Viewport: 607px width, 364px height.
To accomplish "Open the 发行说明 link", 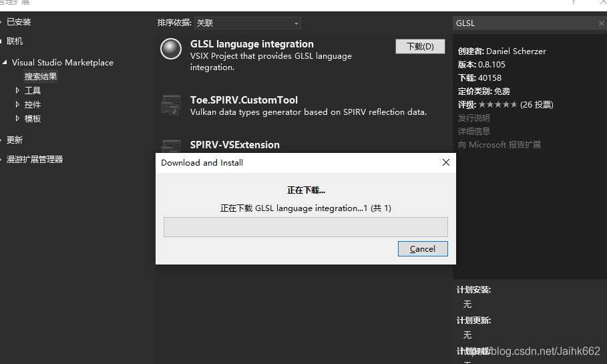I will pos(474,118).
